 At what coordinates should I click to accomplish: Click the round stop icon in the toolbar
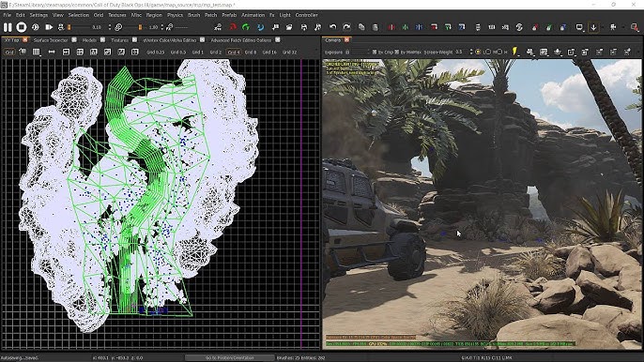point(22,27)
